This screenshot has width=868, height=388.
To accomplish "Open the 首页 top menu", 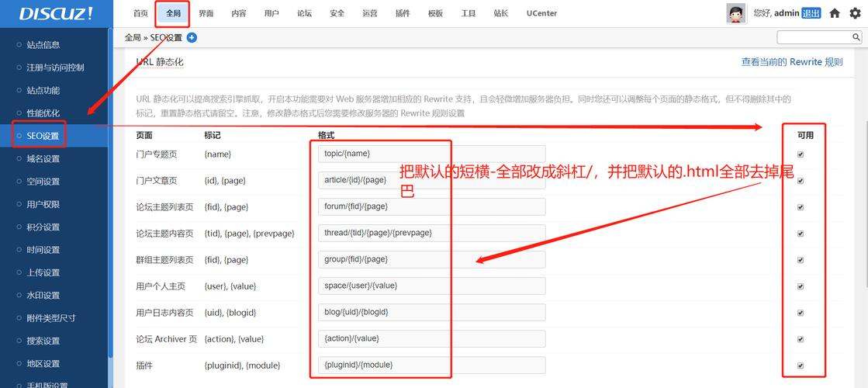I will point(140,13).
